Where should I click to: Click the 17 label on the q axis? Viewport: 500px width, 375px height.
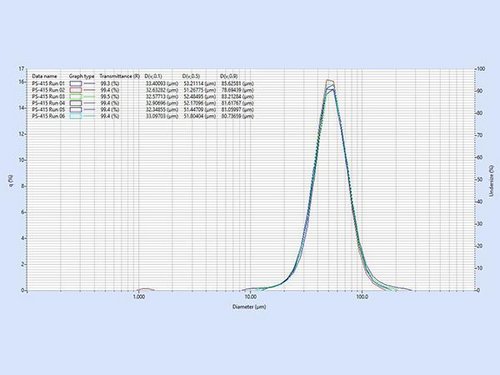tap(21, 69)
